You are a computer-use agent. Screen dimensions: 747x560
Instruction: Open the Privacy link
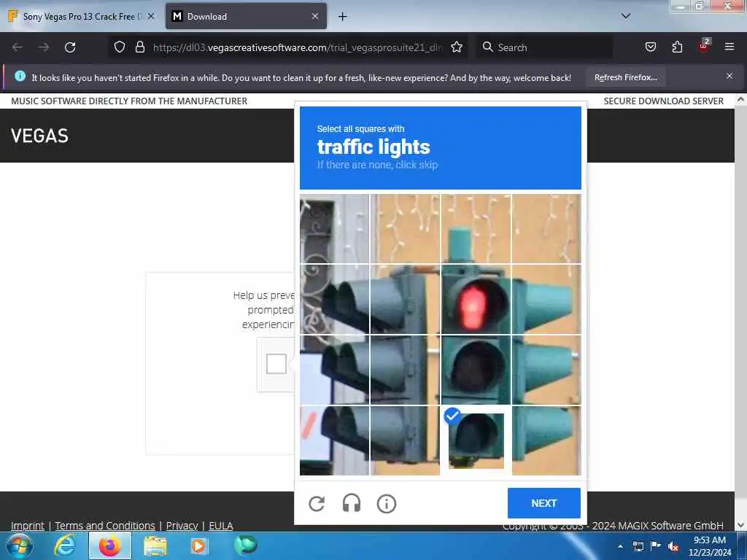[182, 526]
